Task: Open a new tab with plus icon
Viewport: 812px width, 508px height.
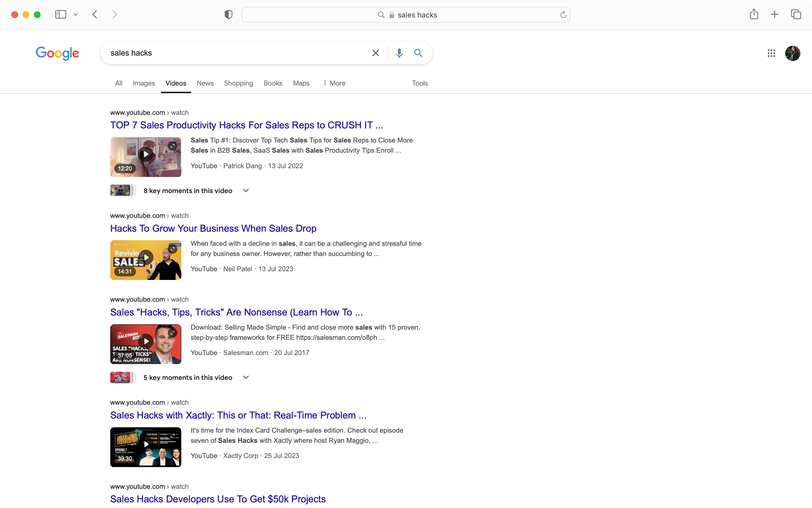Action: click(775, 14)
